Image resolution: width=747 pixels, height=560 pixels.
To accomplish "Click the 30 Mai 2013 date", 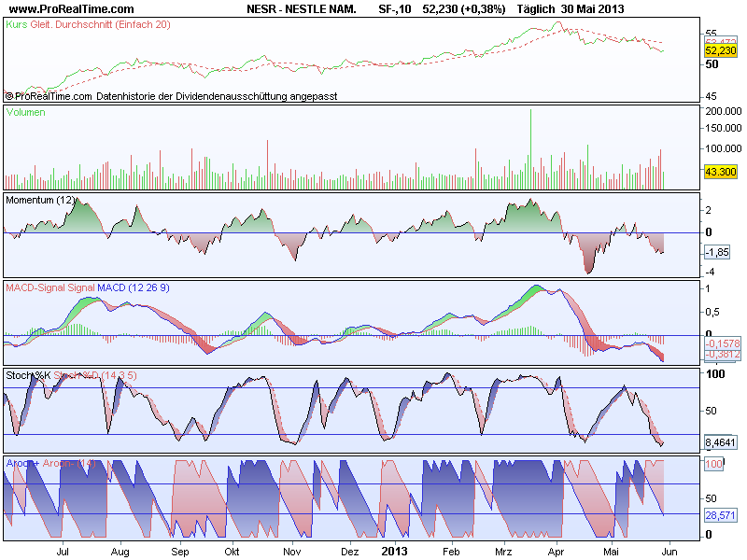I will [592, 9].
